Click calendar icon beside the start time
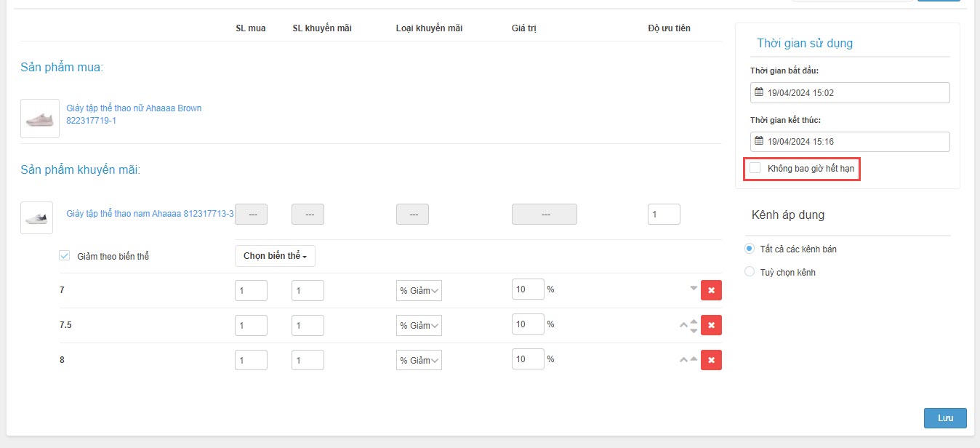 click(x=759, y=93)
